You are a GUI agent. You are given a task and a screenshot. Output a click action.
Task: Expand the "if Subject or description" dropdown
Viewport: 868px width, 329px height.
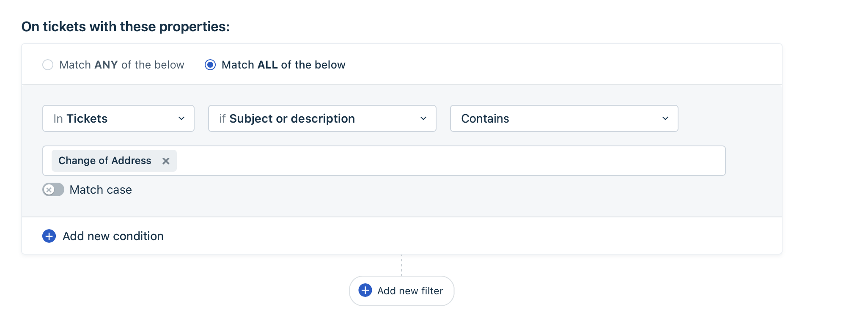coord(321,118)
